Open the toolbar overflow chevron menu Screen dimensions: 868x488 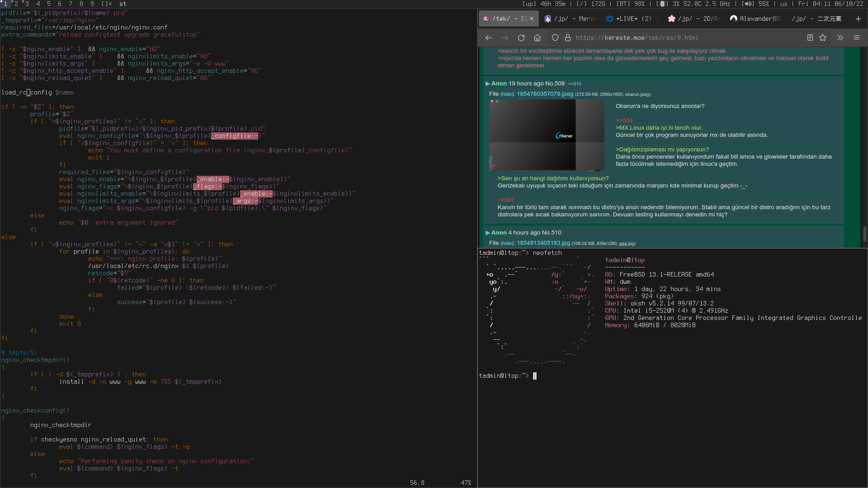(840, 38)
